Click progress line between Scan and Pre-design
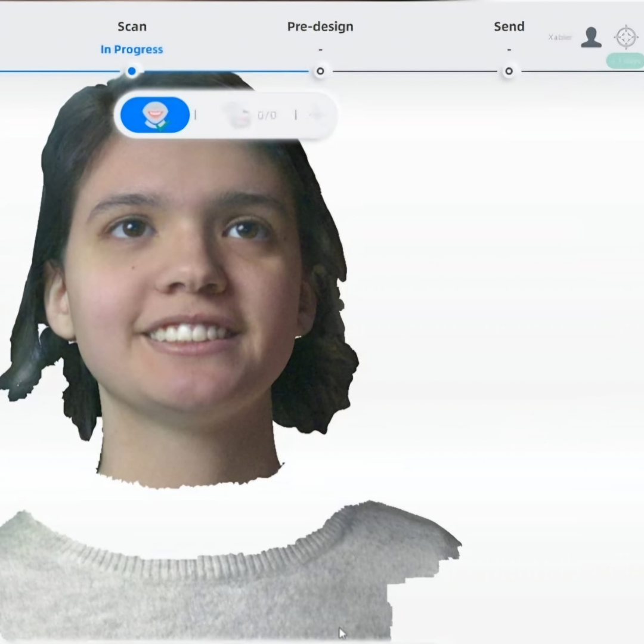Image resolution: width=644 pixels, height=644 pixels. coord(227,72)
